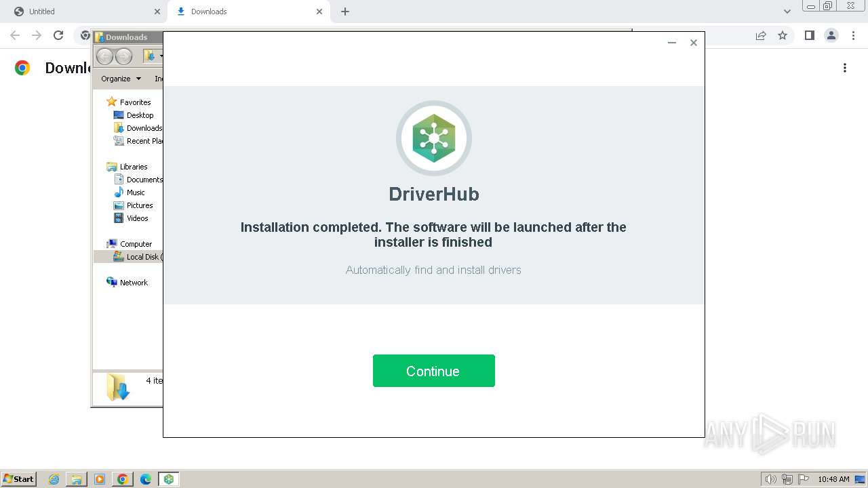Bookmark this page with star icon
Viewport: 868px width, 488px height.
tap(783, 35)
